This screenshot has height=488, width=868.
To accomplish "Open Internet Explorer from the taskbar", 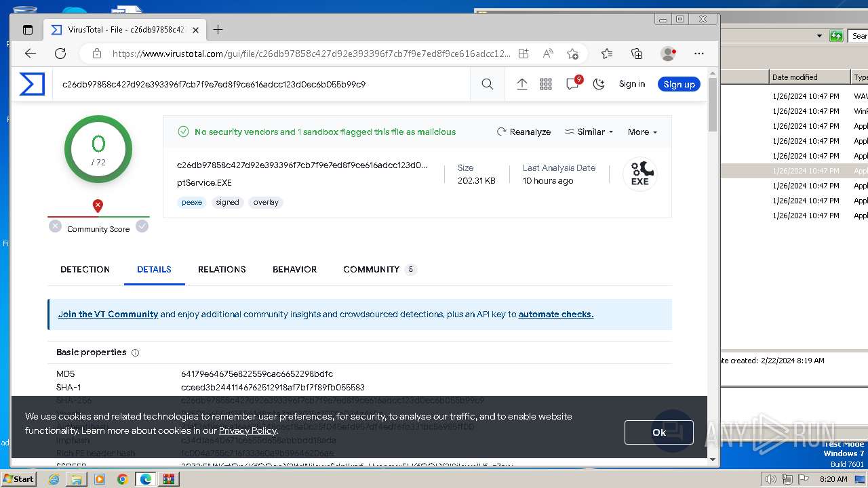I will click(54, 479).
